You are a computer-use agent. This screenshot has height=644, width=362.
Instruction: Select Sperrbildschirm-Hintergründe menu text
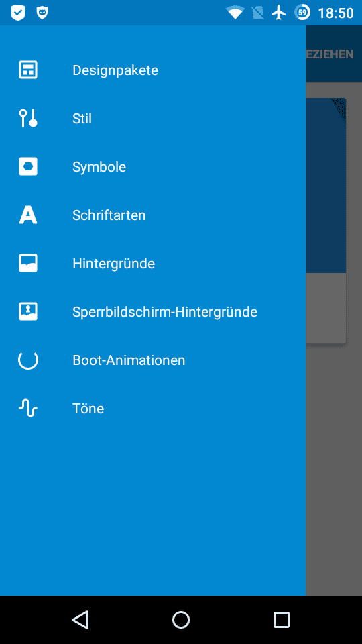click(165, 312)
